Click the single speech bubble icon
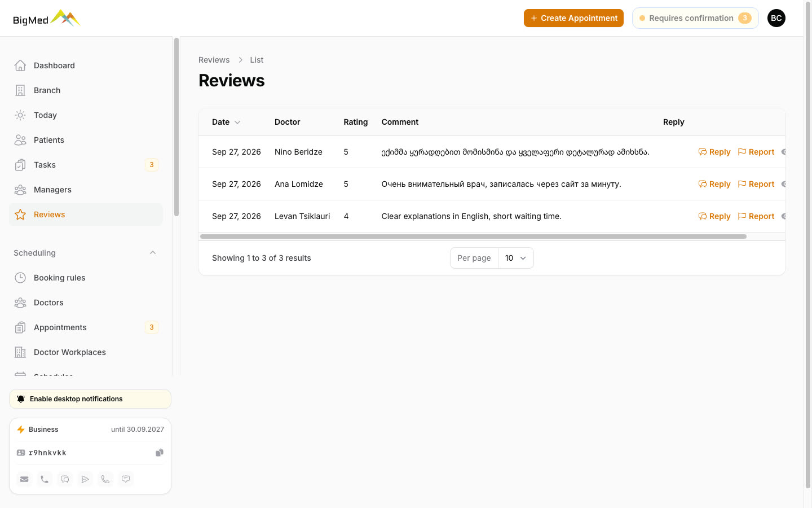The height and width of the screenshot is (508, 812). pyautogui.click(x=126, y=479)
